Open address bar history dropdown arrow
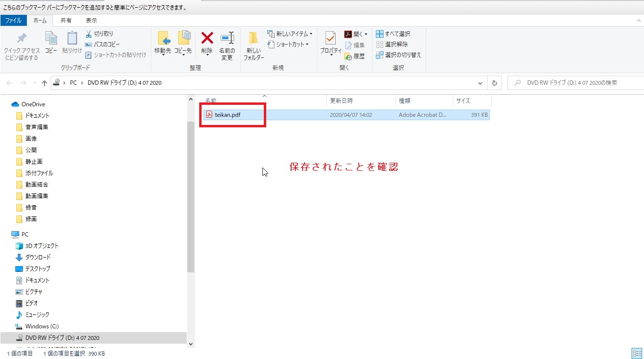Image resolution: width=644 pixels, height=359 pixels. tap(480, 83)
